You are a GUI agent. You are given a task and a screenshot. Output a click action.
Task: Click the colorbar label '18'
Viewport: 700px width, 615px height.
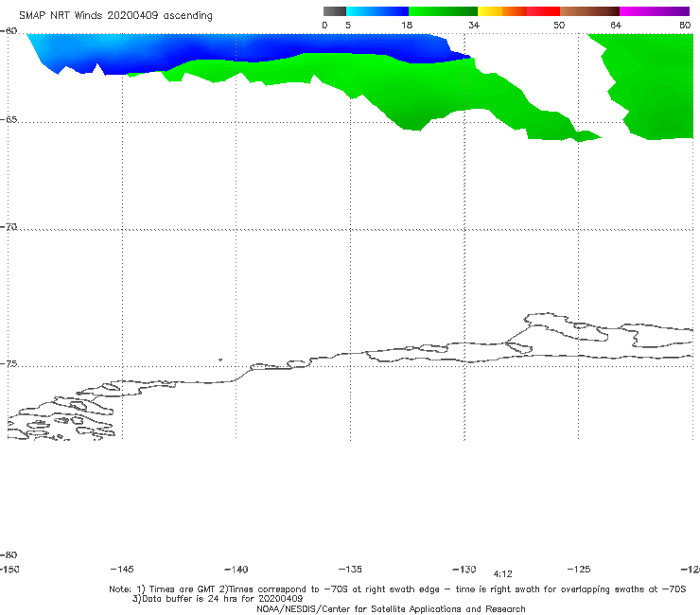click(407, 26)
